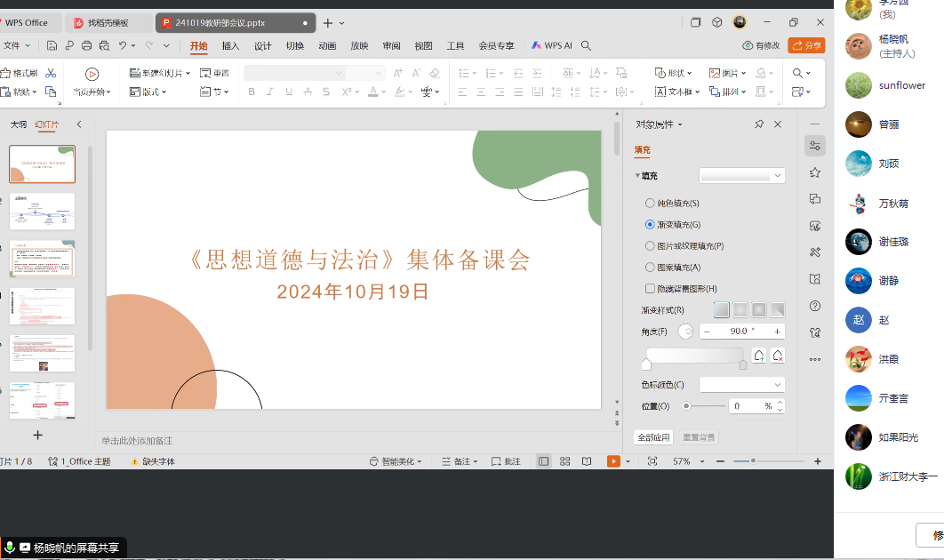
Task: Open the color stop color (色标颜色) dropdown
Action: [742, 385]
